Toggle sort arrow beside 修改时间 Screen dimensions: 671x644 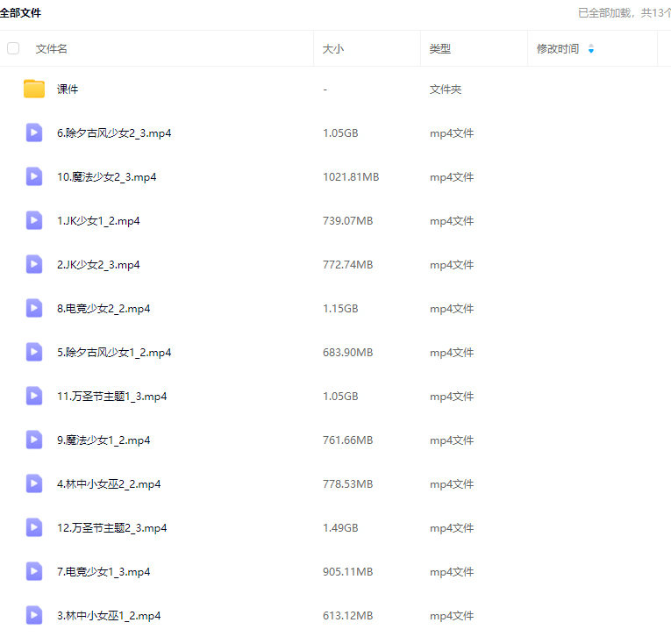[591, 49]
